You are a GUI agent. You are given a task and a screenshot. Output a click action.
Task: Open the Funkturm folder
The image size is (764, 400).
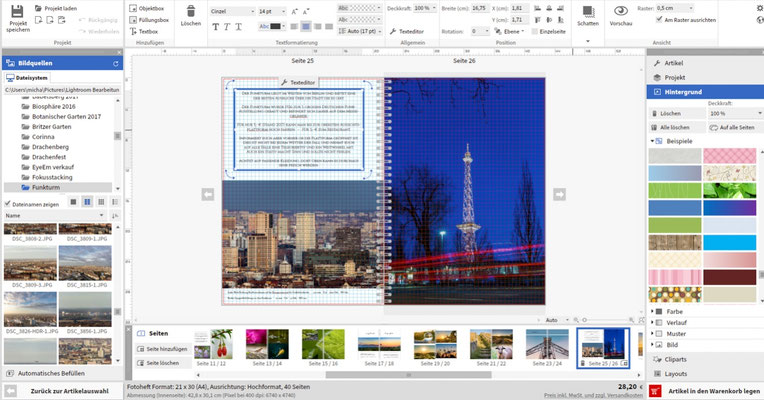(x=46, y=188)
